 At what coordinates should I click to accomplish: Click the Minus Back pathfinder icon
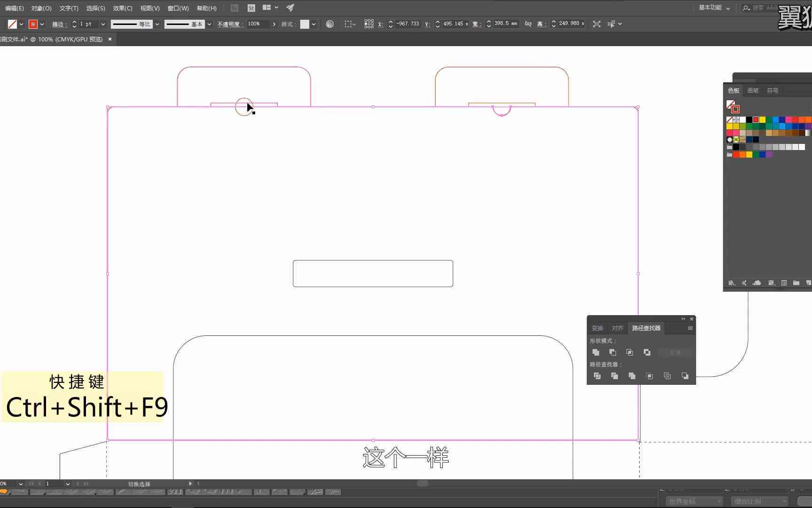(685, 376)
